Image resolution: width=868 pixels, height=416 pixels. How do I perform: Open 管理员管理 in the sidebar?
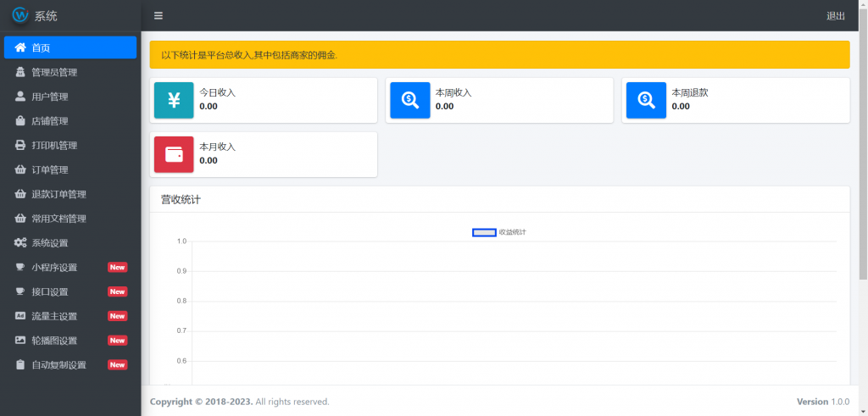(x=70, y=72)
